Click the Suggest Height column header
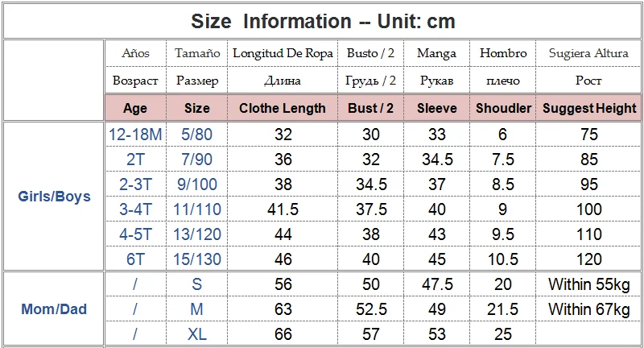Image resolution: width=644 pixels, height=348 pixels. [x=589, y=108]
